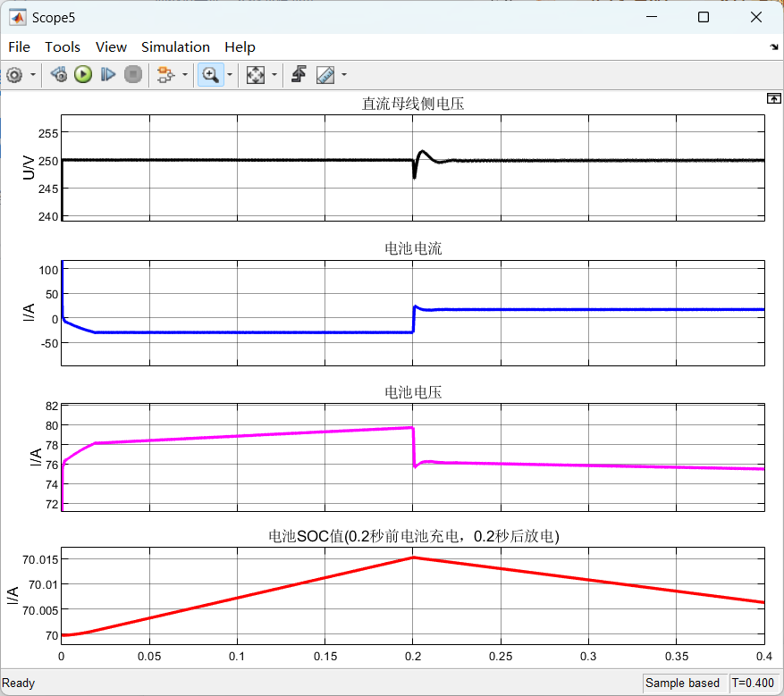Open the File menu

20,47
